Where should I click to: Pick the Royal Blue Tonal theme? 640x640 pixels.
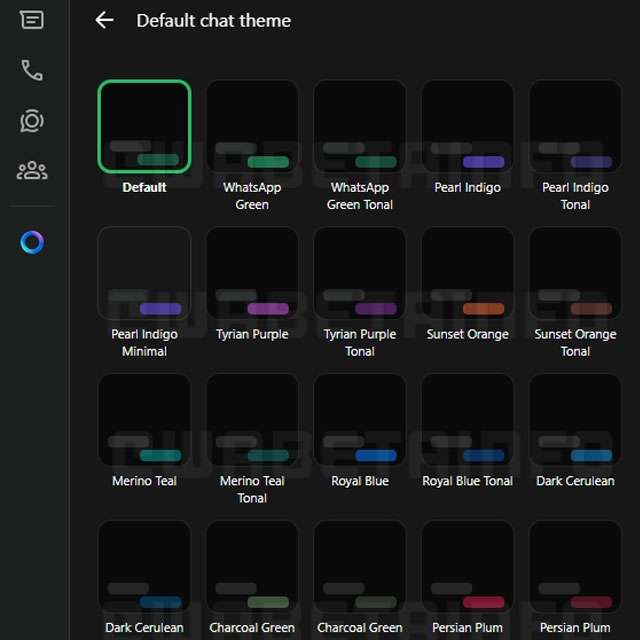[x=468, y=420]
